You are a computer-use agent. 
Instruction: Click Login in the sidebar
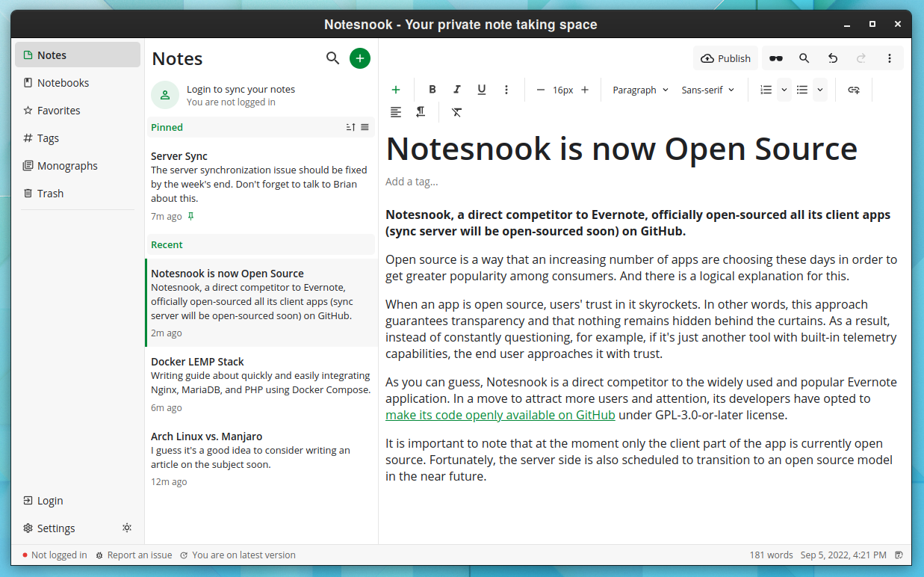point(78,501)
